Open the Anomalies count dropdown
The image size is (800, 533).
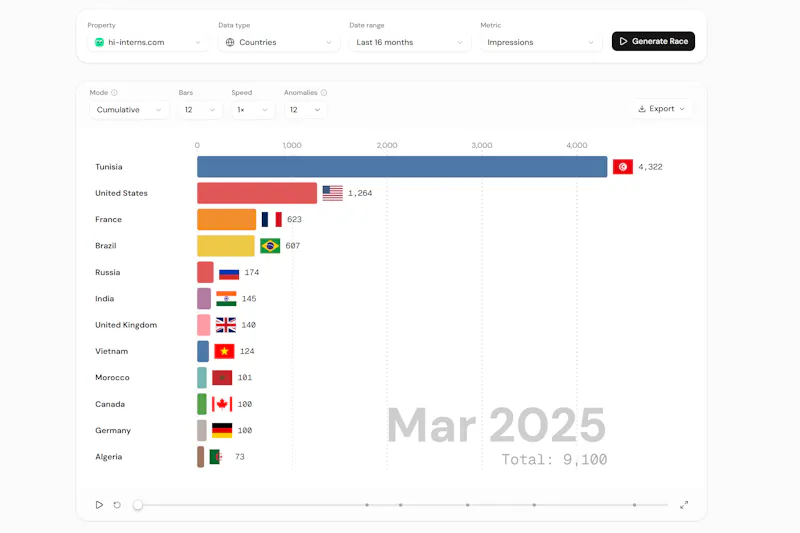[x=305, y=110]
